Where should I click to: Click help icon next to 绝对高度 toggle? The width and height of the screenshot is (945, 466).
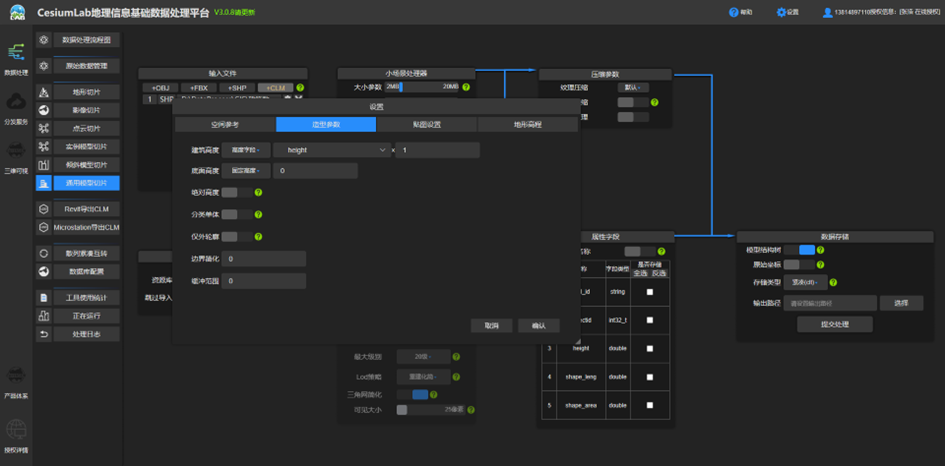258,192
